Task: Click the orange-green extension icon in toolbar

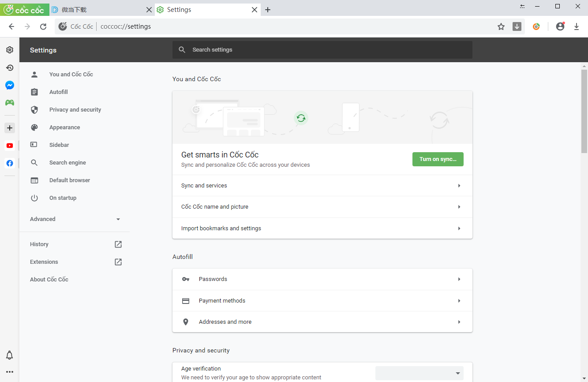Action: [x=536, y=26]
